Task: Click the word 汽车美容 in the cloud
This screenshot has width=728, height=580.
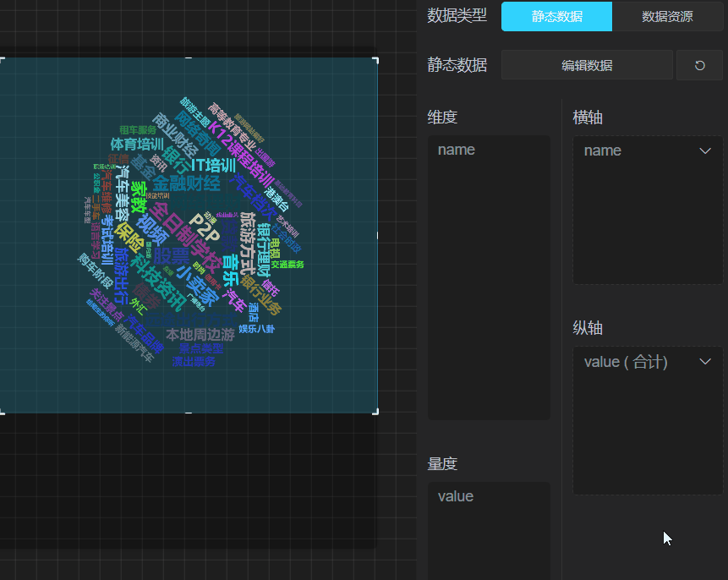Action: 122,194
